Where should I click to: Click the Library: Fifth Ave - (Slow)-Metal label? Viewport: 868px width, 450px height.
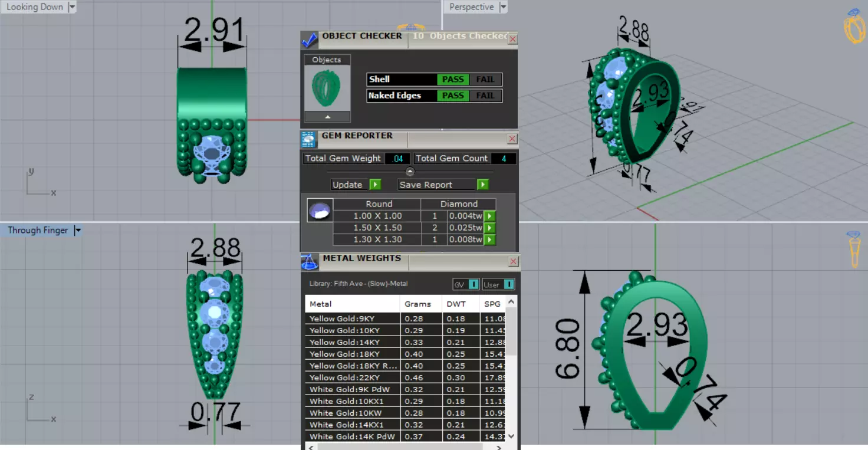[359, 284]
